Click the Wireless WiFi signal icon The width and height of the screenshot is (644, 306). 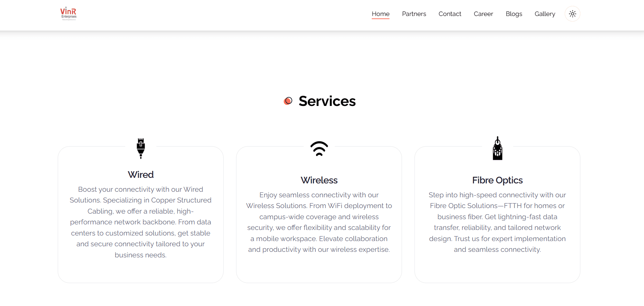(319, 149)
